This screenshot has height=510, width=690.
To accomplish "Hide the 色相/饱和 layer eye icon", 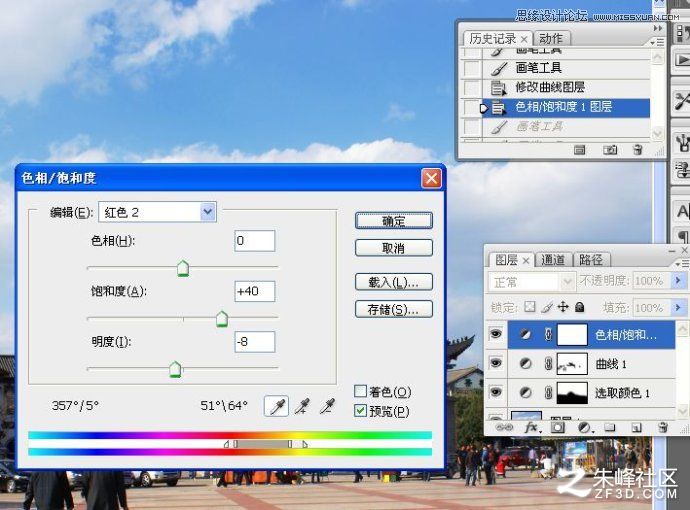I will tap(496, 334).
